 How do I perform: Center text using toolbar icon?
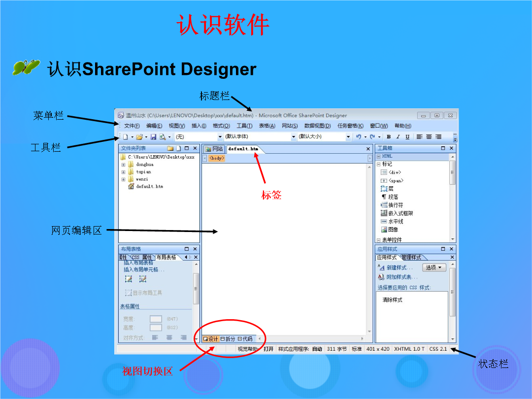[429, 137]
